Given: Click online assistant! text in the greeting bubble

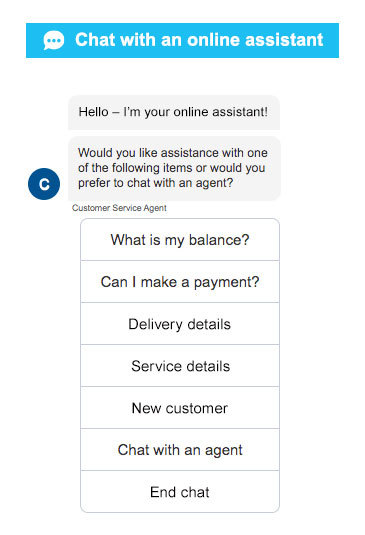Looking at the screenshot, I should pos(220,112).
